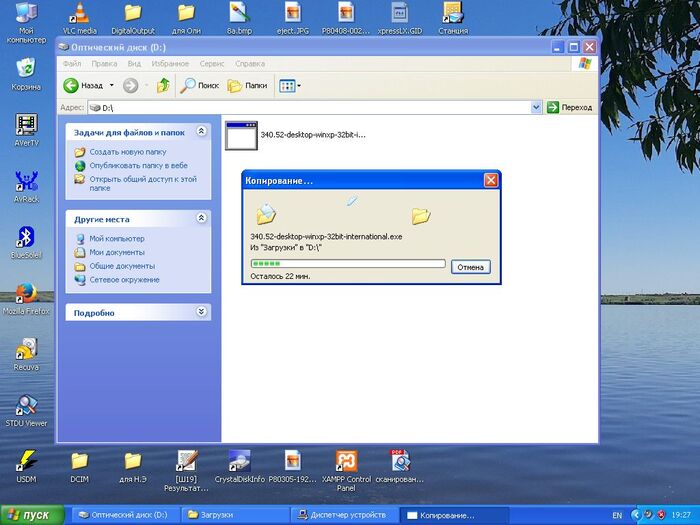Open Мой компьютер link in Другие места

[x=116, y=239]
